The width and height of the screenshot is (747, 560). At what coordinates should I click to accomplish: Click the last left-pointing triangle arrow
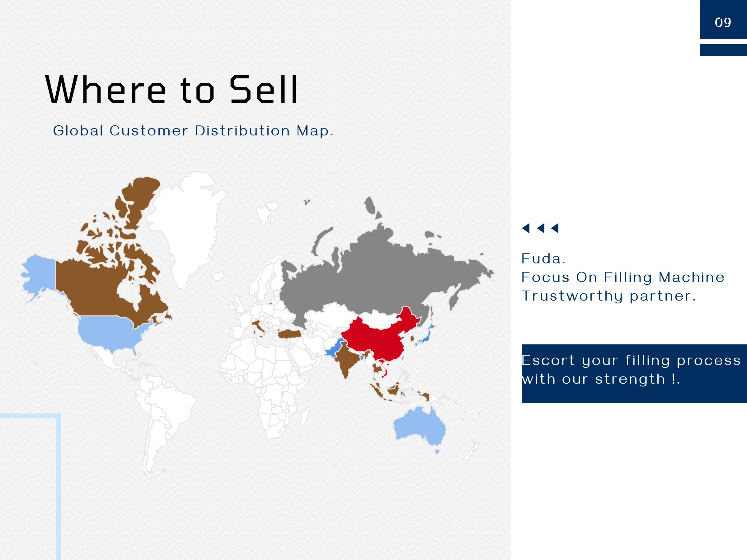[x=555, y=229]
